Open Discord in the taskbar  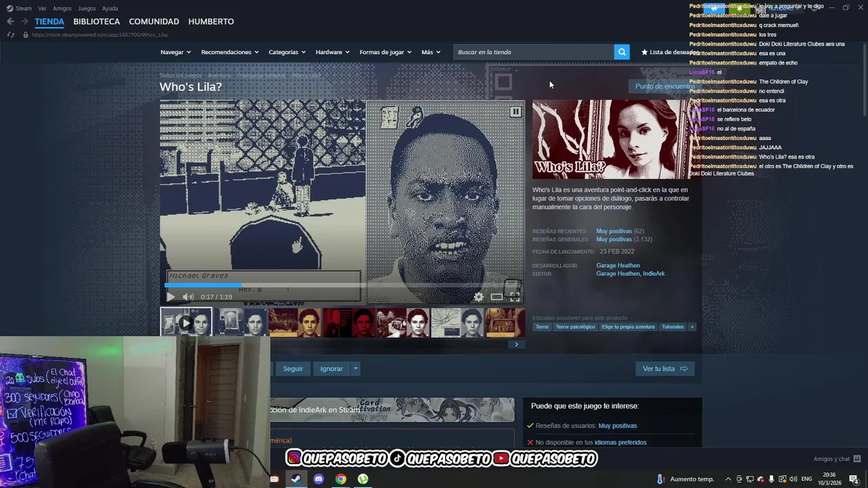point(319,479)
